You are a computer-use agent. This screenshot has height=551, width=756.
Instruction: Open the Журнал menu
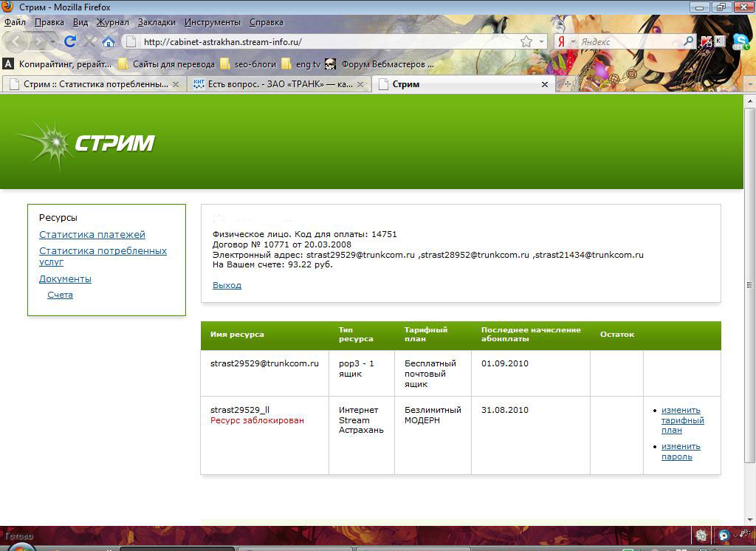pos(112,22)
